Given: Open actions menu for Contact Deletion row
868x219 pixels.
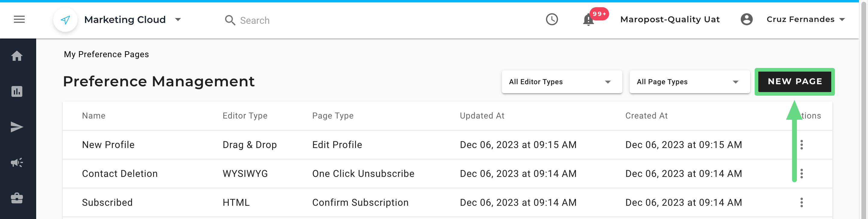Looking at the screenshot, I should coord(801,174).
